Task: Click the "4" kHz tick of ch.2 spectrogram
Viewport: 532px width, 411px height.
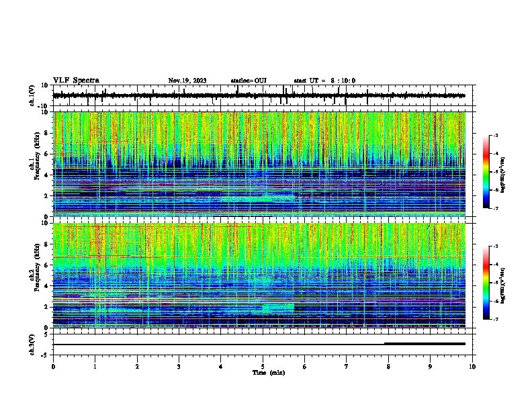Action: pos(47,286)
